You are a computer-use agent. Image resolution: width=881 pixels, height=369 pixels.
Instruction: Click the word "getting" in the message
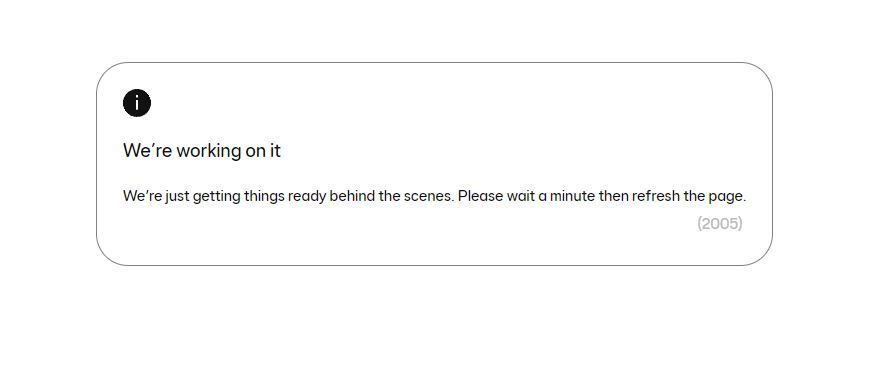tap(216, 197)
